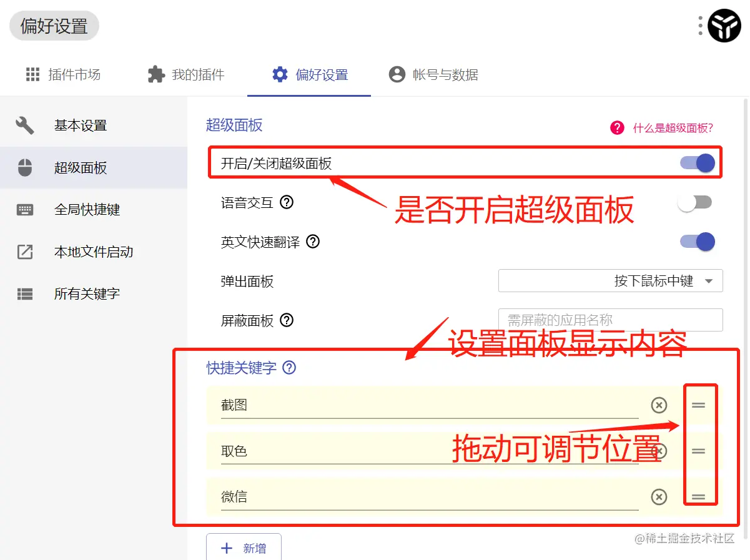
Task: Click the list icon for all keywords
Action: pyautogui.click(x=25, y=293)
